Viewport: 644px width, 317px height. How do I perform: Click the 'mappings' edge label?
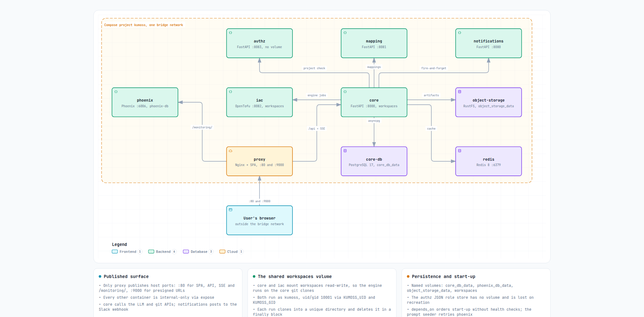point(374,67)
